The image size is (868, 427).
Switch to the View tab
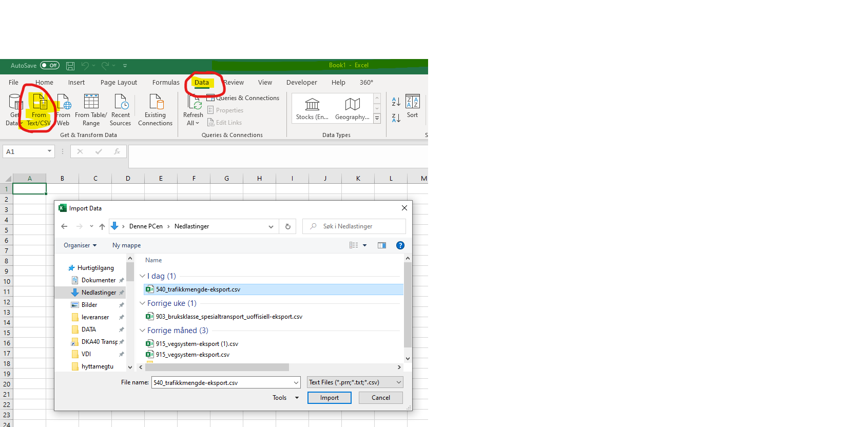point(265,83)
